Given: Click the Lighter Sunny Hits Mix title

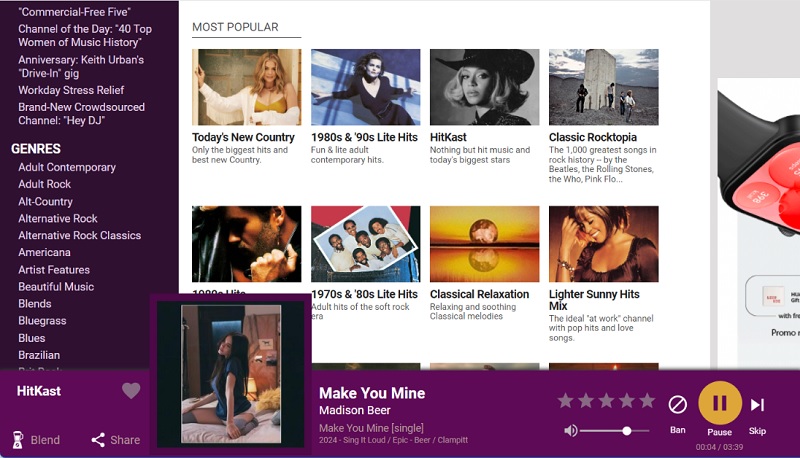Looking at the screenshot, I should coord(594,300).
